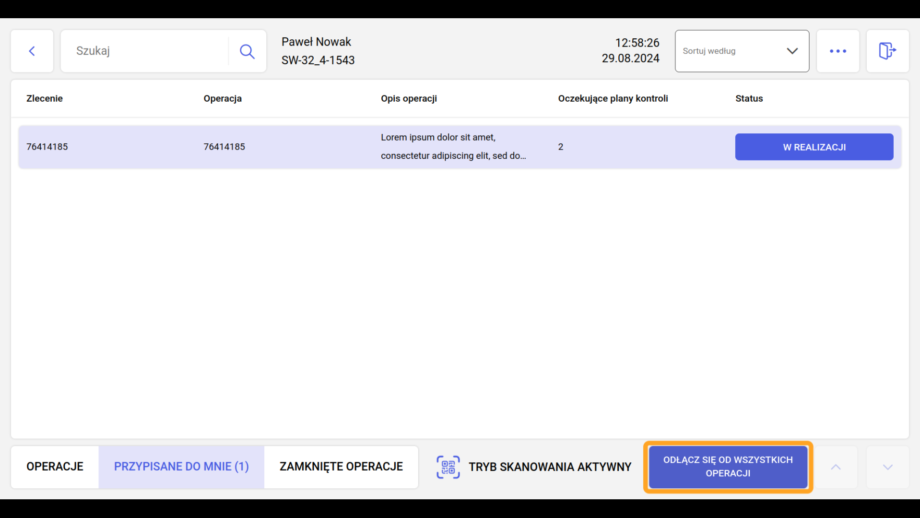The width and height of the screenshot is (920, 518).
Task: Click the QR code scanning icon
Action: tap(448, 467)
